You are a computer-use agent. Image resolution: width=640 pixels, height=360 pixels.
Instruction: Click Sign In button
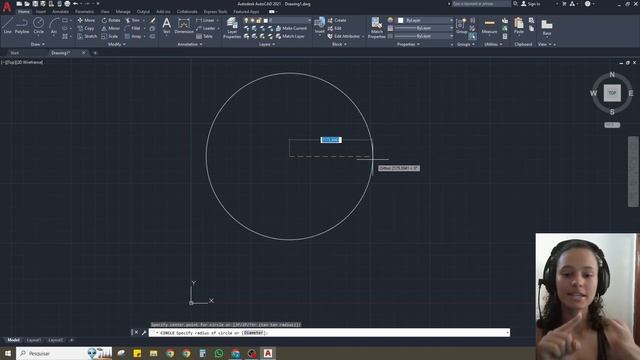[530, 4]
